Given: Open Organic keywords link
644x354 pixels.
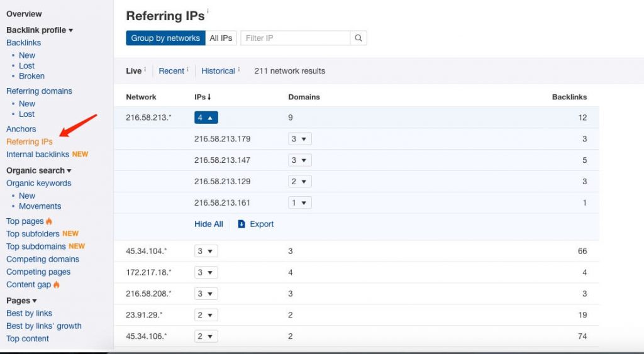Looking at the screenshot, I should 38,183.
